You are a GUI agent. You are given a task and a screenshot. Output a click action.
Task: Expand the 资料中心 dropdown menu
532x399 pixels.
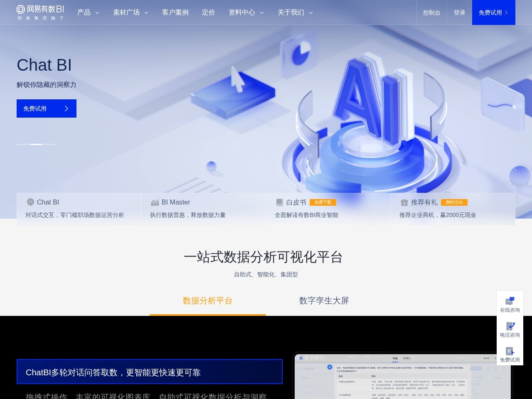point(246,12)
